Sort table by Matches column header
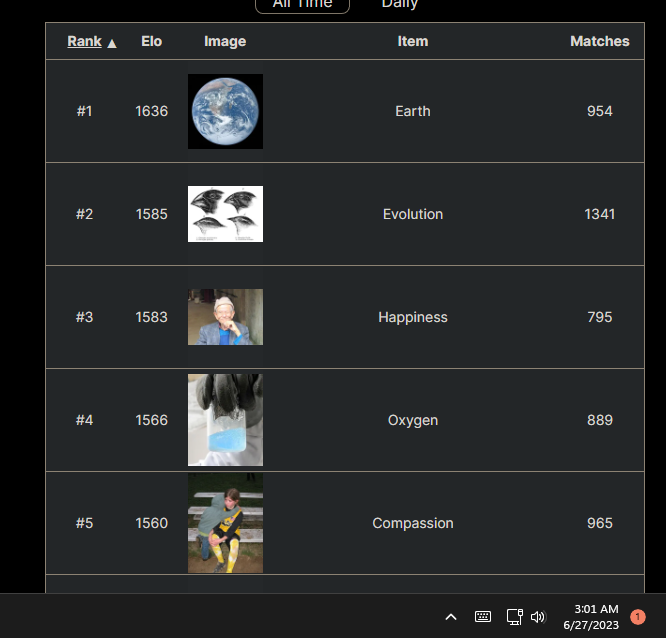This screenshot has height=638, width=666. point(599,41)
